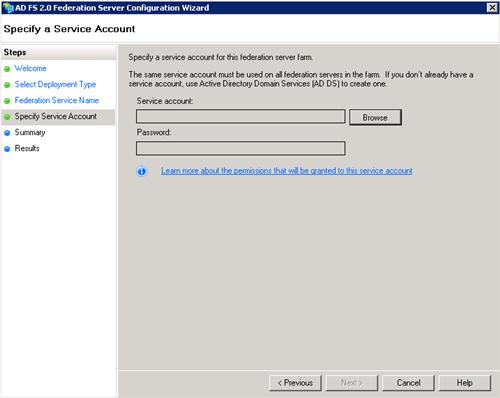Click the Summary step label

coord(30,133)
